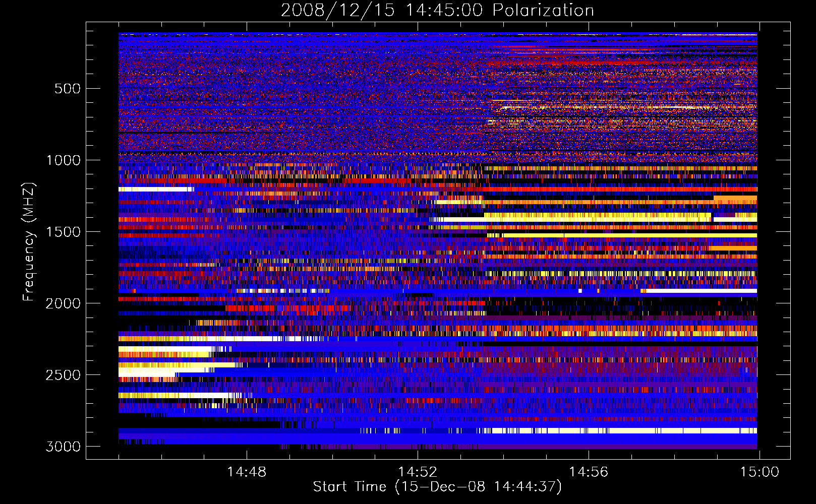
Task: Click the 'Start Time (15-Dec-08 14:44:37)' axis title
Action: click(437, 487)
